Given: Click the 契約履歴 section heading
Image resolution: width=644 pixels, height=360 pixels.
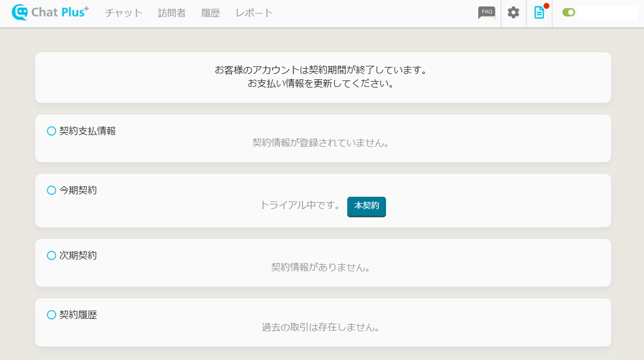Looking at the screenshot, I should 78,315.
